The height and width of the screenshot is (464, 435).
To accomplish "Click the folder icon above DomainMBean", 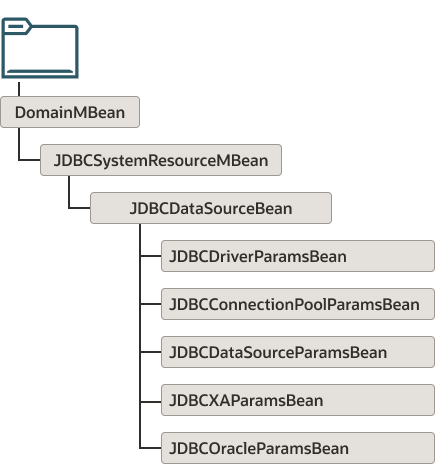I will pyautogui.click(x=40, y=48).
